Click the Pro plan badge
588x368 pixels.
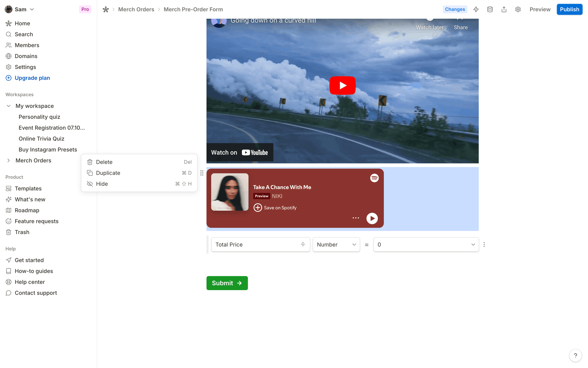point(85,10)
